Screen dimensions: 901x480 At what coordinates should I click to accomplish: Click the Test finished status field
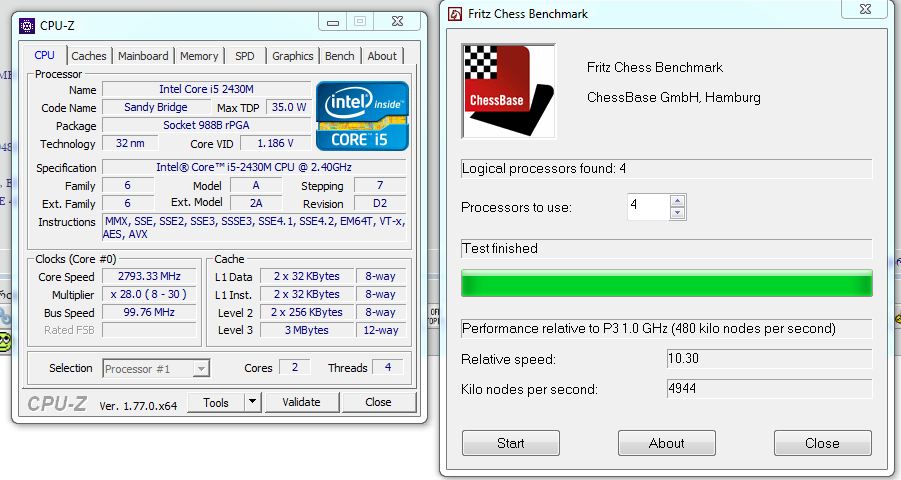tap(667, 248)
